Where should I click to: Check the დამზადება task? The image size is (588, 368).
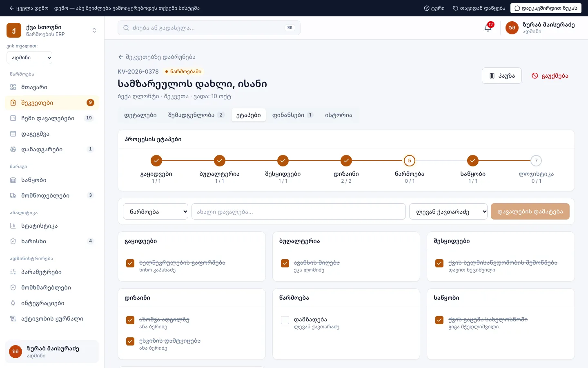coord(285,320)
